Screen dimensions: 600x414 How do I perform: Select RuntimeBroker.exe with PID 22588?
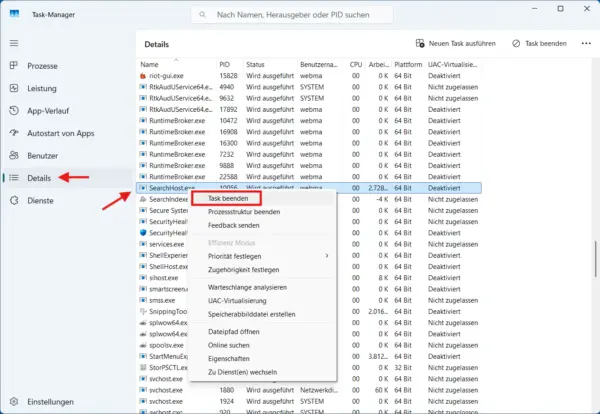(309, 177)
